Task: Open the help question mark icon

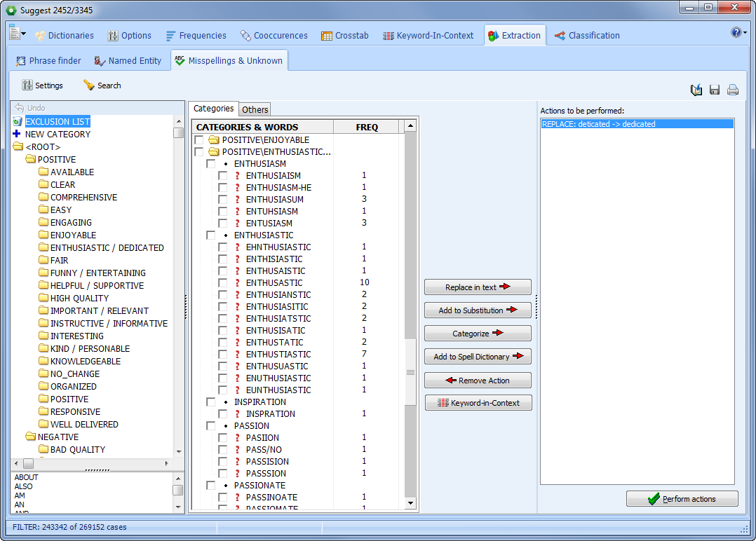Action: coord(736,33)
